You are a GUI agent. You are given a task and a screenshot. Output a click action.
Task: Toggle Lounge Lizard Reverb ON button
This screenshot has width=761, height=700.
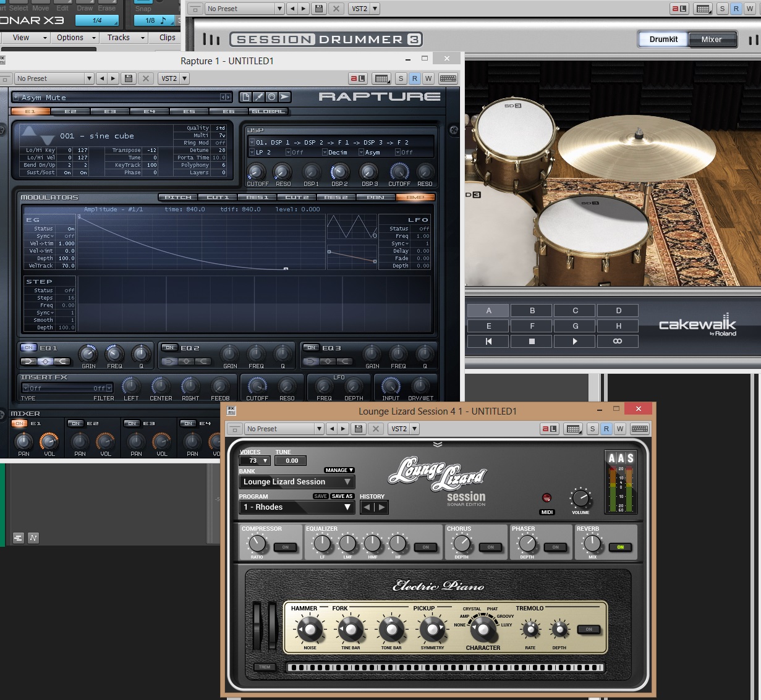pyautogui.click(x=620, y=547)
